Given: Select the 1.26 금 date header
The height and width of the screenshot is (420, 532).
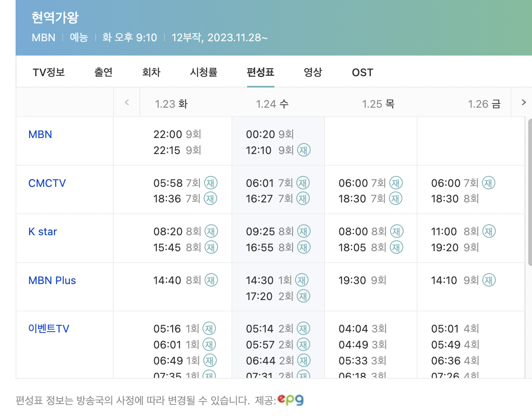Looking at the screenshot, I should pyautogui.click(x=484, y=104).
